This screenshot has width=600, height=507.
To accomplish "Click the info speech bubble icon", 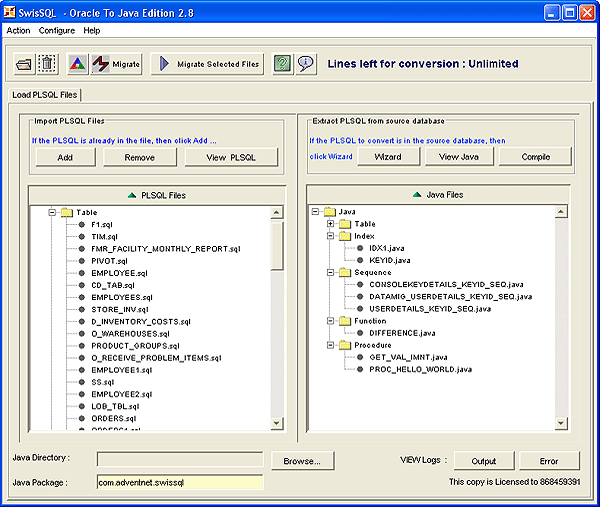I will pos(306,64).
